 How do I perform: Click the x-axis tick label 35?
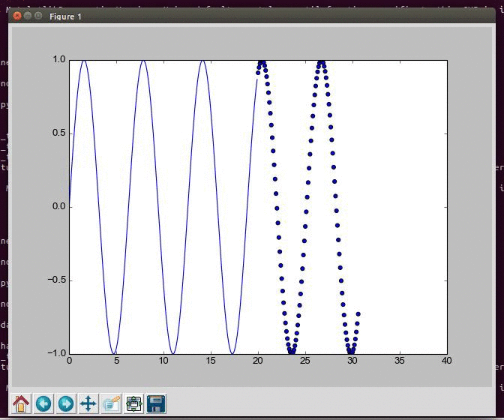pos(399,361)
